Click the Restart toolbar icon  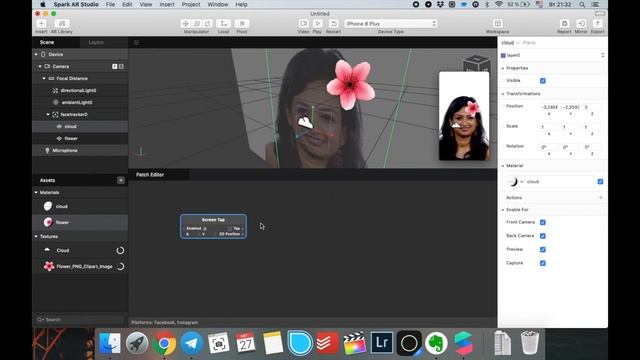point(333,24)
